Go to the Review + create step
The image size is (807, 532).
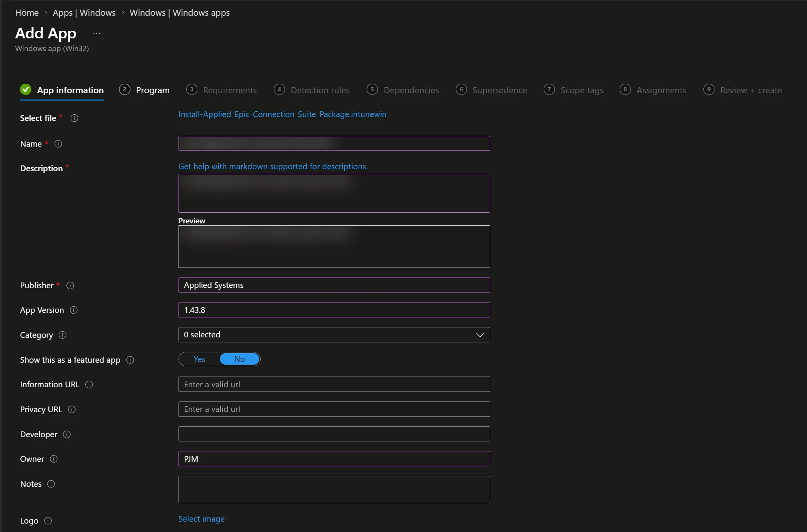coord(743,90)
